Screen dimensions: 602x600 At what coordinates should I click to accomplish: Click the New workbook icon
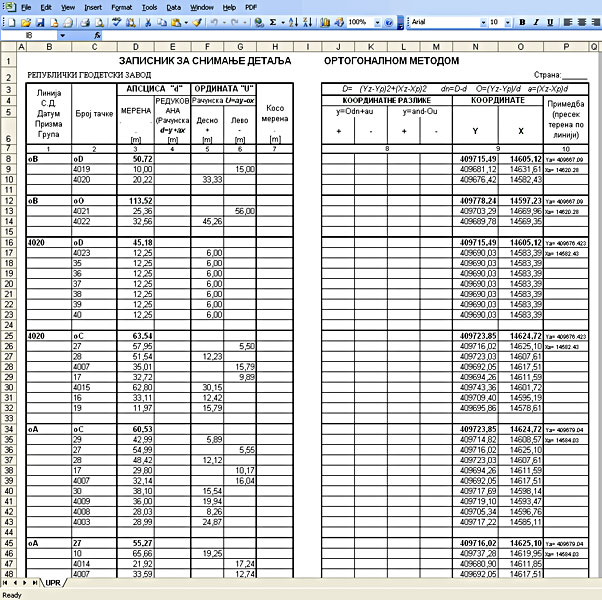point(9,21)
